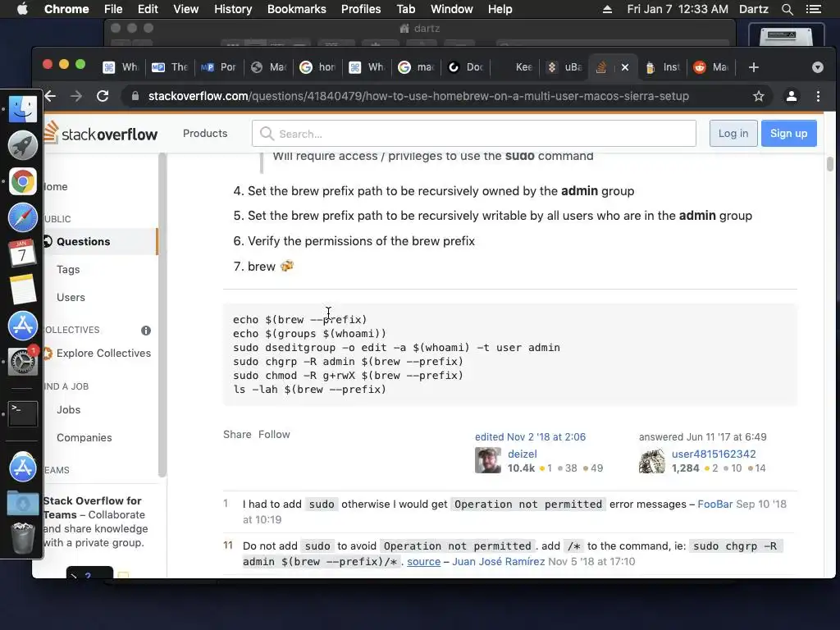Open Downloads folder in Dock
This screenshot has width=840, height=630.
point(22,504)
